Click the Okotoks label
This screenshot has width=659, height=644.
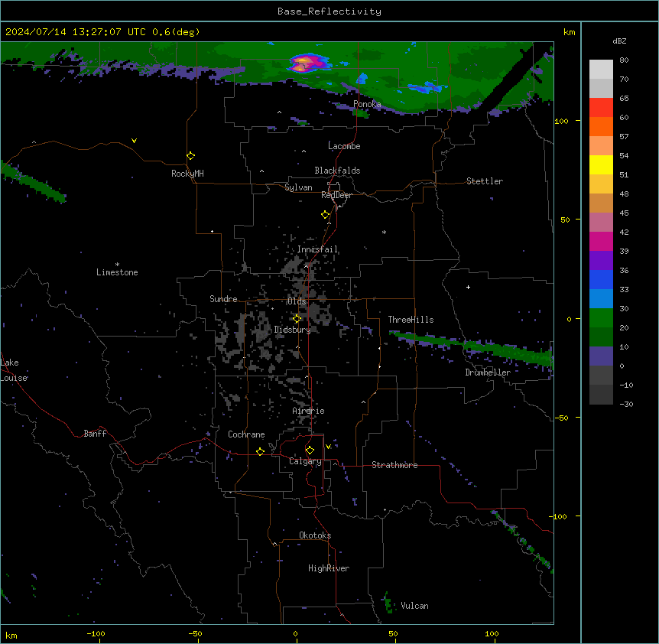(315, 535)
